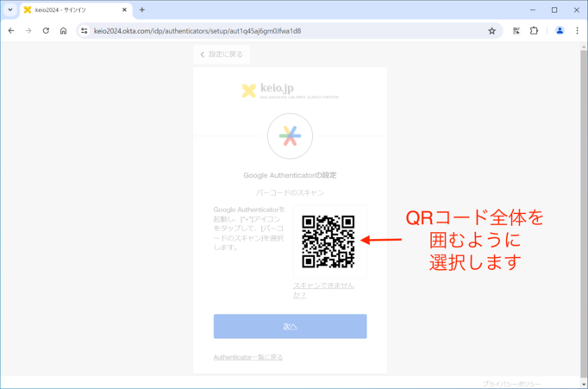This screenshot has height=389, width=588.
Task: Open the プライバシーポリシー link
Action: pyautogui.click(x=511, y=383)
